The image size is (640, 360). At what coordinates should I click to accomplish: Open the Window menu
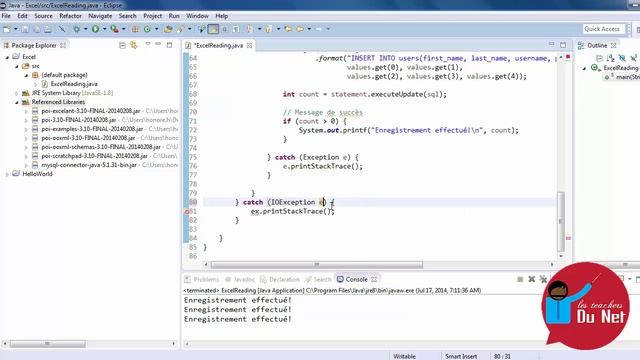tap(197, 16)
